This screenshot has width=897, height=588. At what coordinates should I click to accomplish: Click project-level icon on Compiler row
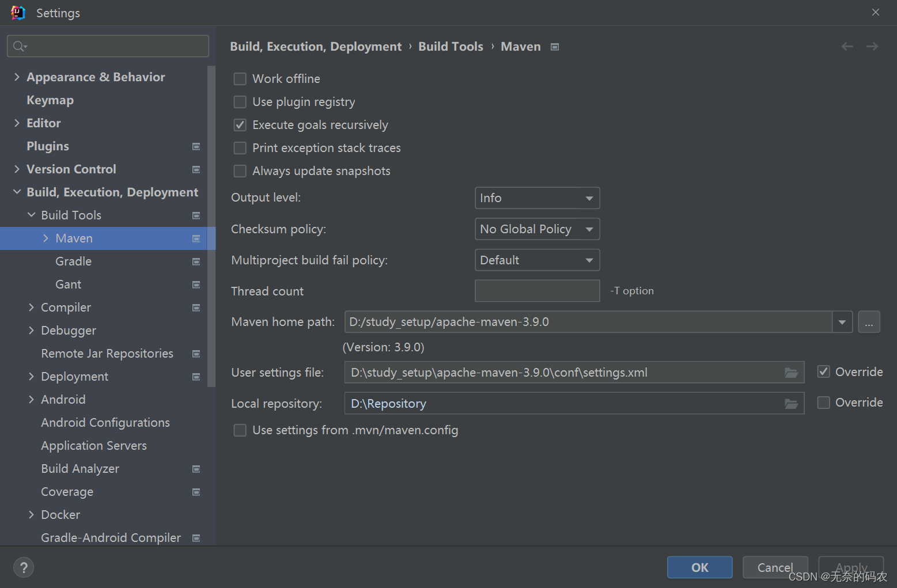(x=196, y=308)
